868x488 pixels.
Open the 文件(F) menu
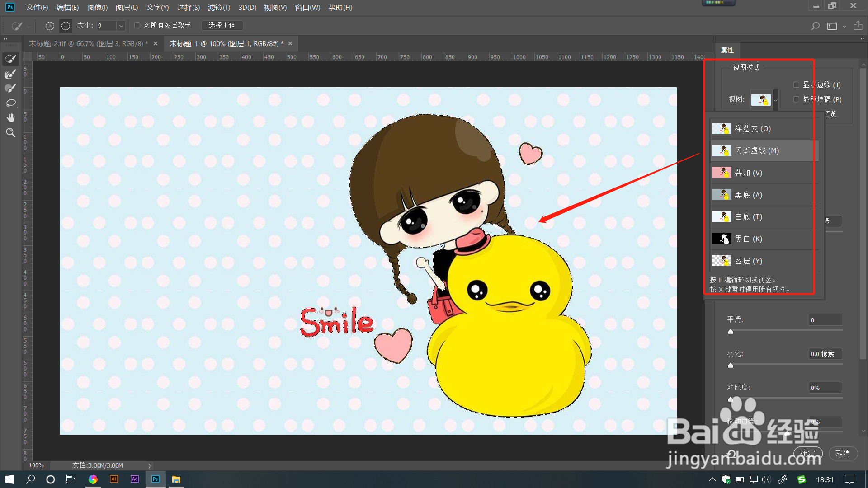coord(37,7)
